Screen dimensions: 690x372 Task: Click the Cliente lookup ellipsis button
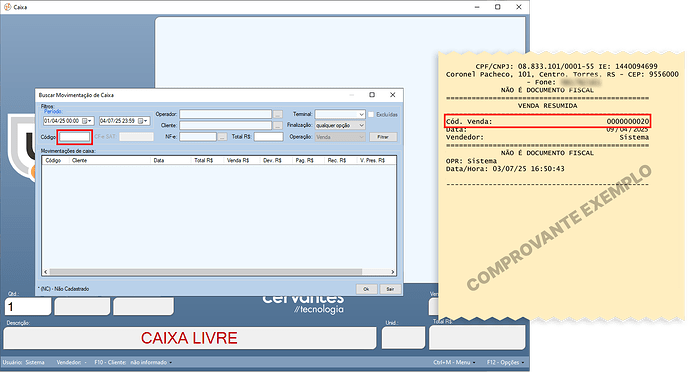pos(278,125)
